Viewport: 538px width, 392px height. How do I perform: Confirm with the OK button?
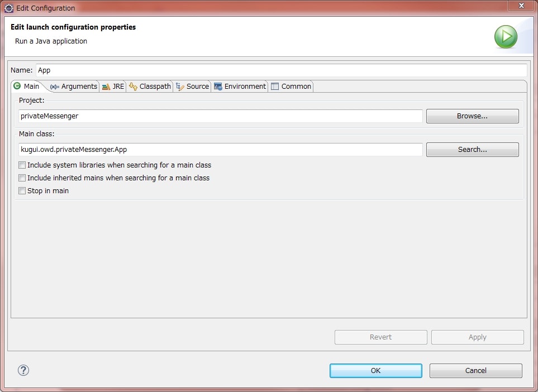[376, 370]
